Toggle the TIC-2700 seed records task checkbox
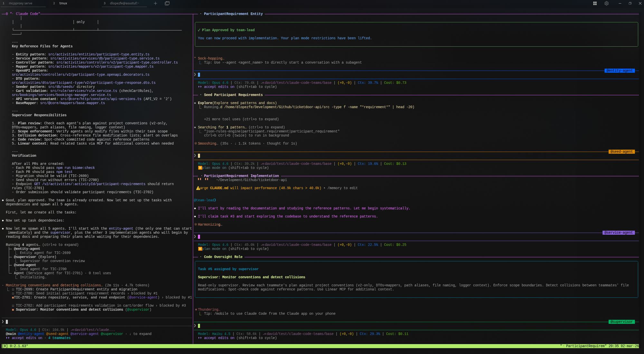Screen dimensions: 644x354 pyautogui.click(x=13, y=293)
